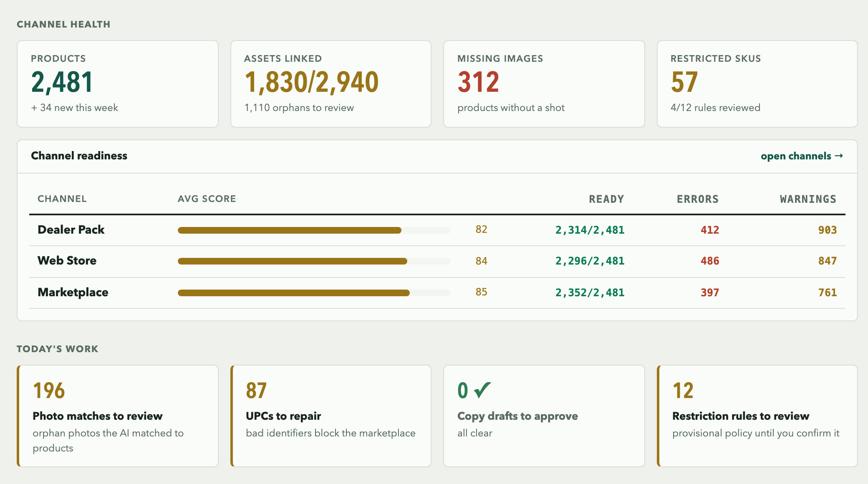
Task: Click the 196 photo matches count
Action: (x=49, y=391)
